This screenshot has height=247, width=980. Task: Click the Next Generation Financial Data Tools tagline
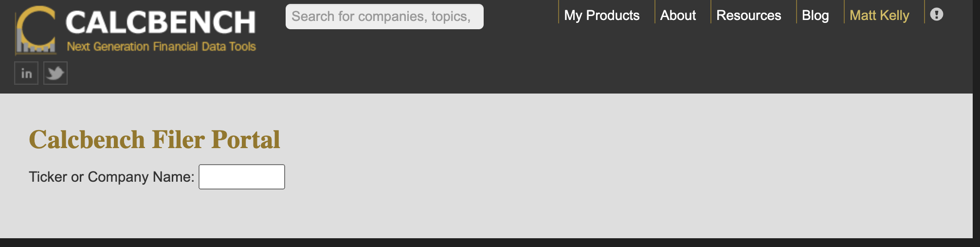(161, 47)
